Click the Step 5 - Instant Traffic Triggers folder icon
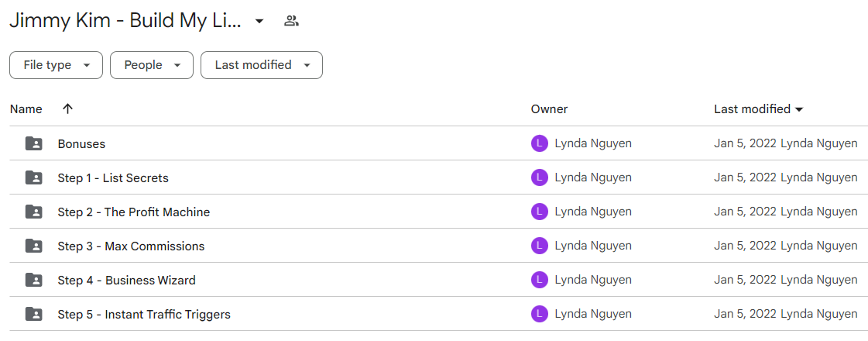 34,315
